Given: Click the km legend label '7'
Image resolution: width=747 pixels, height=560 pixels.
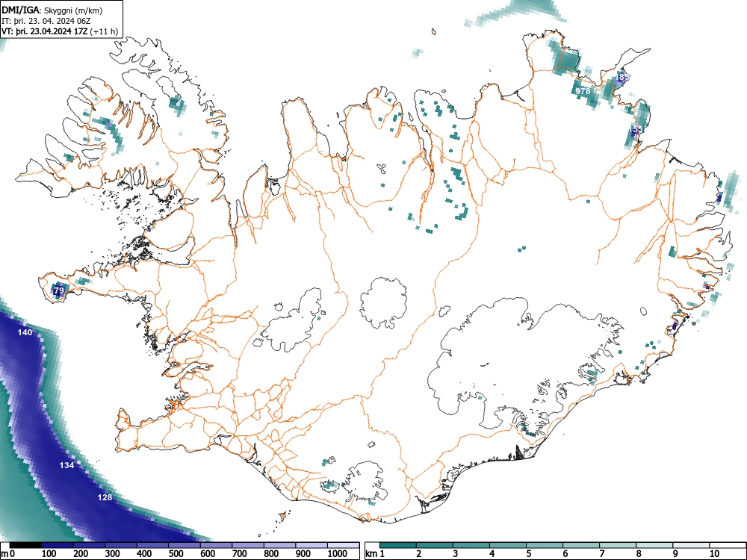Looking at the screenshot, I should (601, 554).
